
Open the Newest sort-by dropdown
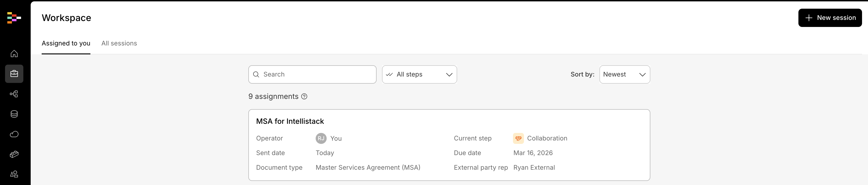click(x=624, y=74)
